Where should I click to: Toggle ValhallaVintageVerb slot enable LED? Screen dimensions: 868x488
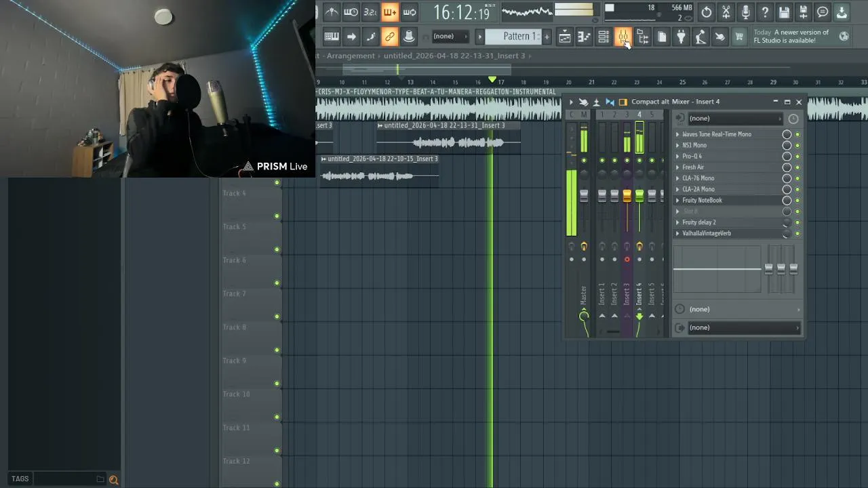click(797, 234)
